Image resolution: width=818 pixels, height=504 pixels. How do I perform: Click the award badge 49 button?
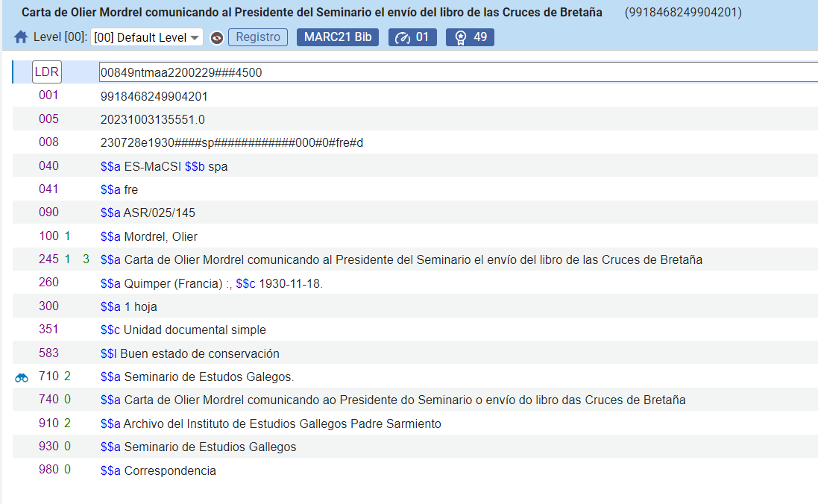click(x=470, y=37)
